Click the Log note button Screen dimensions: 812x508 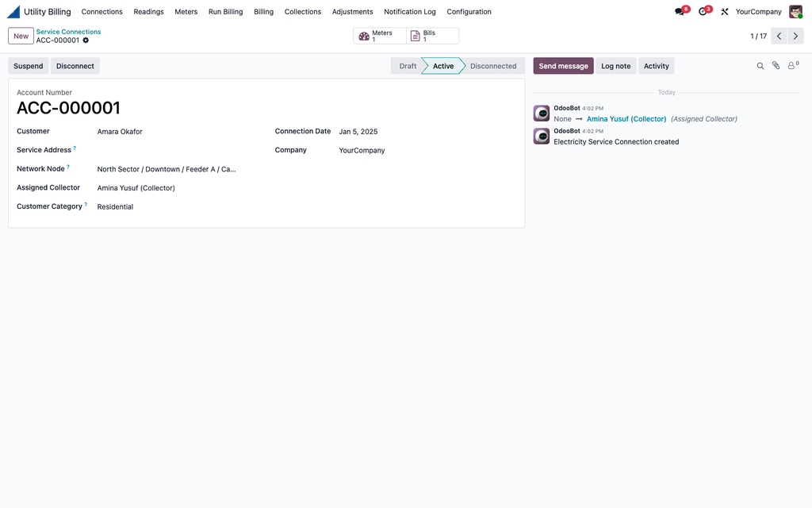point(615,66)
